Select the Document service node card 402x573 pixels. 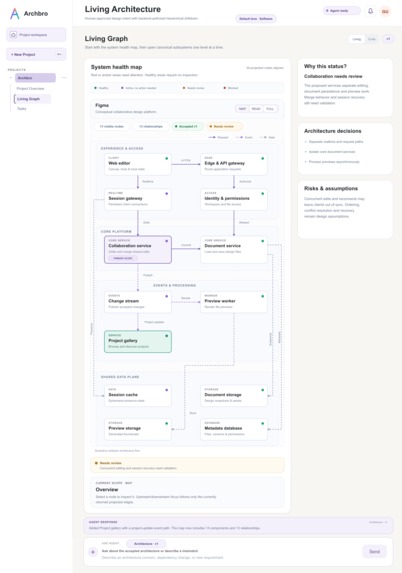(x=234, y=250)
